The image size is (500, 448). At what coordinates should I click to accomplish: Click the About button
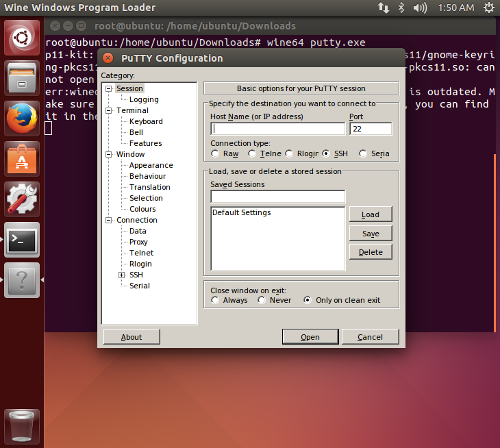coord(132,337)
